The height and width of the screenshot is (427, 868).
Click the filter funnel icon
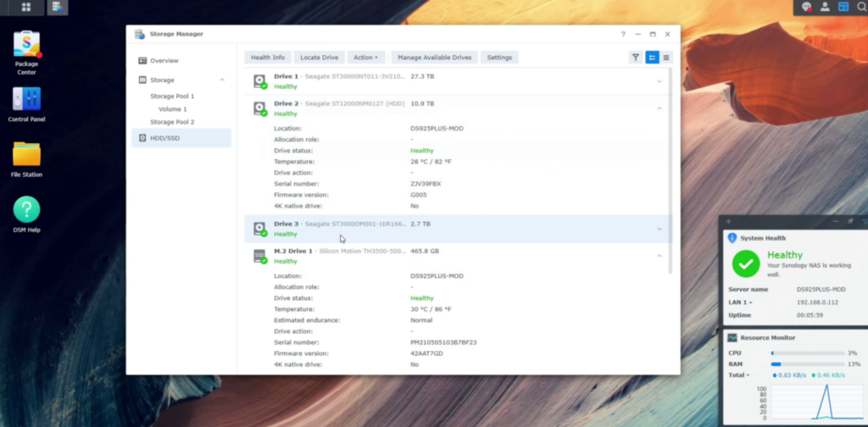click(x=636, y=58)
